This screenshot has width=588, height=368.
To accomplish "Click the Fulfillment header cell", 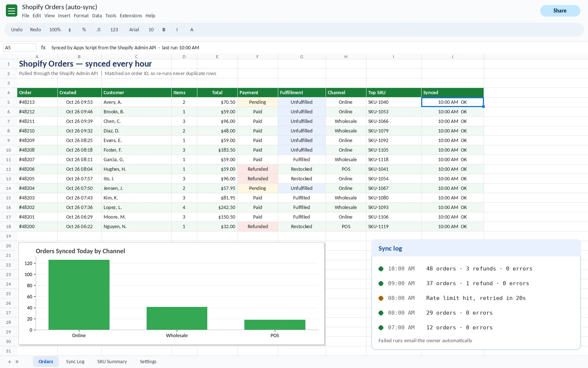I will pos(302,93).
